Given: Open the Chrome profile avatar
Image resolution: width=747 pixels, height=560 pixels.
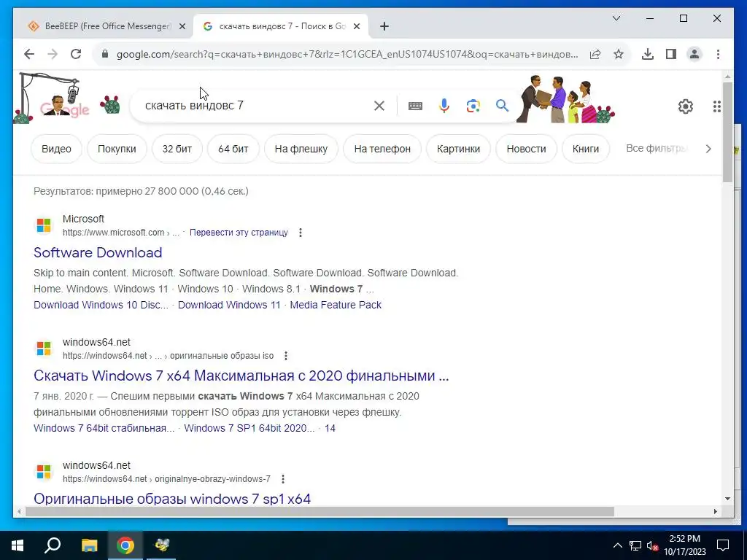Looking at the screenshot, I should (694, 54).
